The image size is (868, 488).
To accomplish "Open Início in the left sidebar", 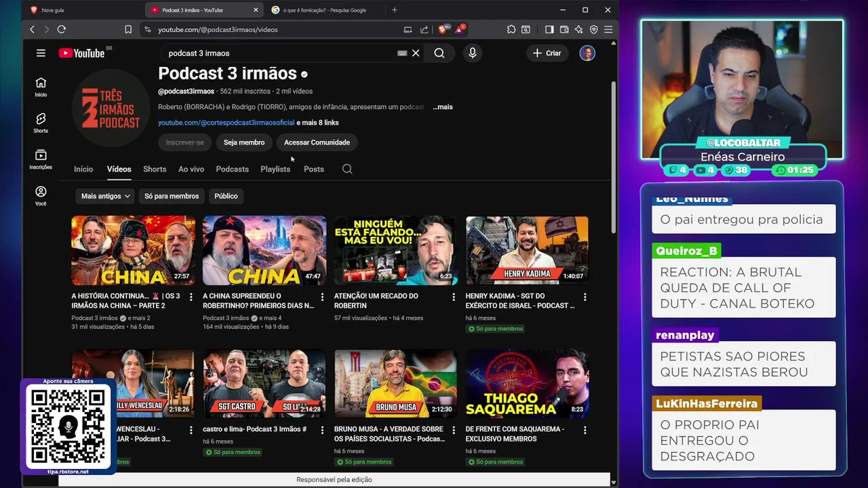I will 41,87.
